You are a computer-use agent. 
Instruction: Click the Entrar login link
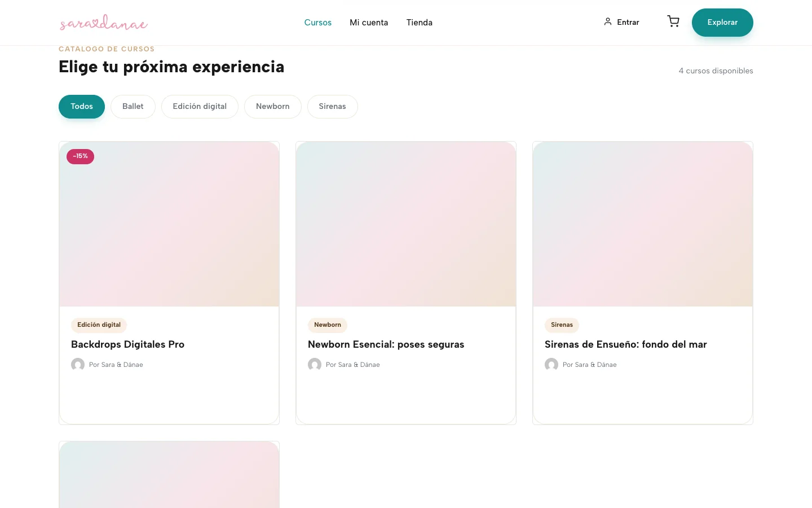tap(621, 22)
